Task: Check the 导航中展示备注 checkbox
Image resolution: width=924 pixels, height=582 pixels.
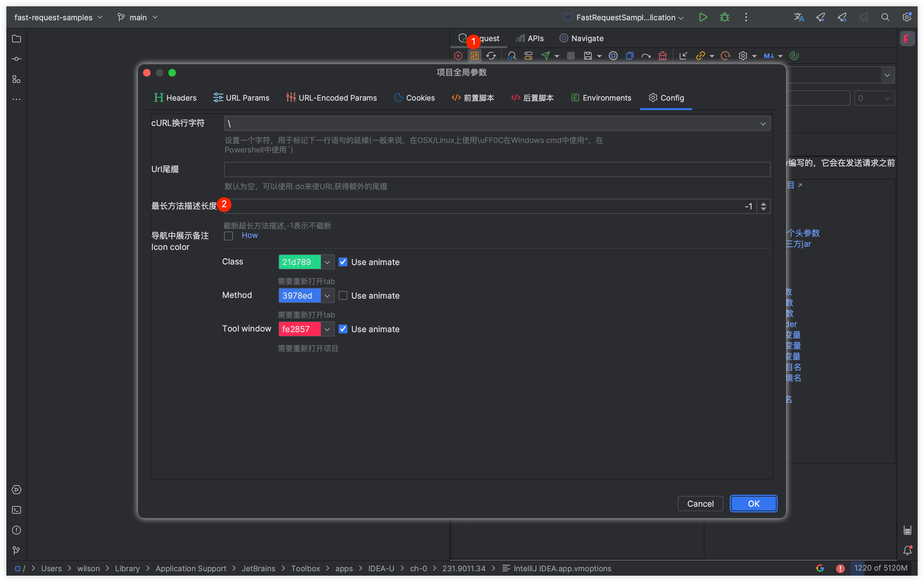Action: 229,236
